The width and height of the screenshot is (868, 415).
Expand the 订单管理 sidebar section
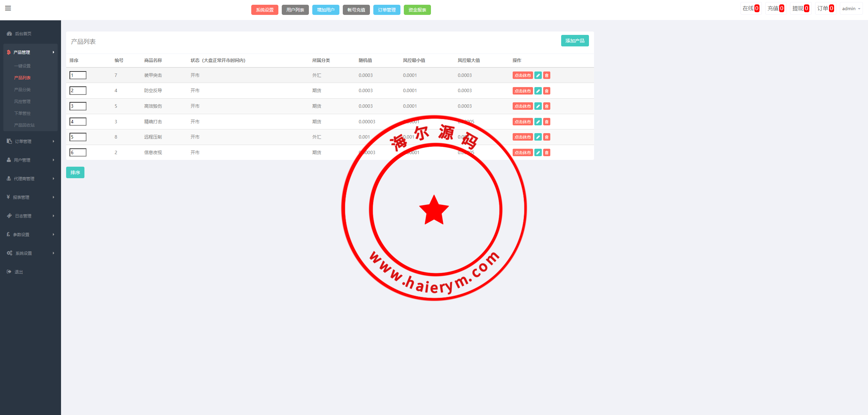tap(23, 141)
